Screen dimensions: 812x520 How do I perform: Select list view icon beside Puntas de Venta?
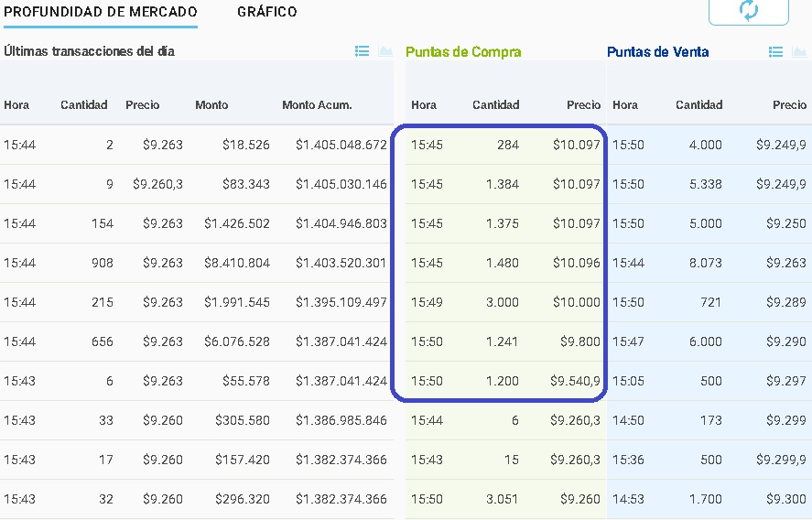(776, 52)
